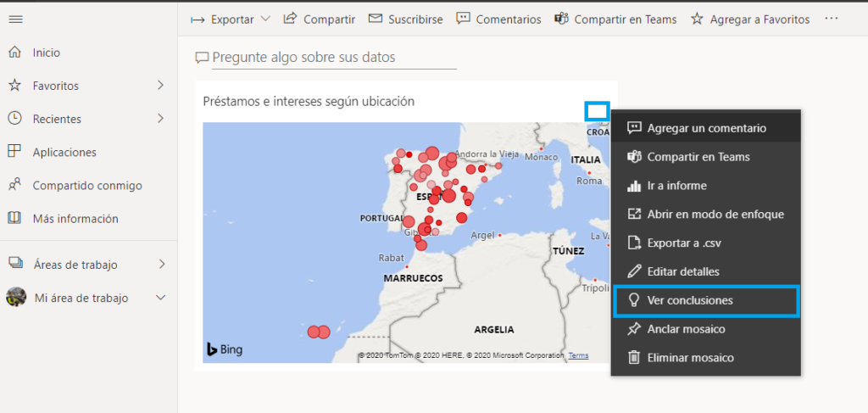Image resolution: width=868 pixels, height=413 pixels.
Task: Go to Inicio in sidebar
Action: coord(47,53)
